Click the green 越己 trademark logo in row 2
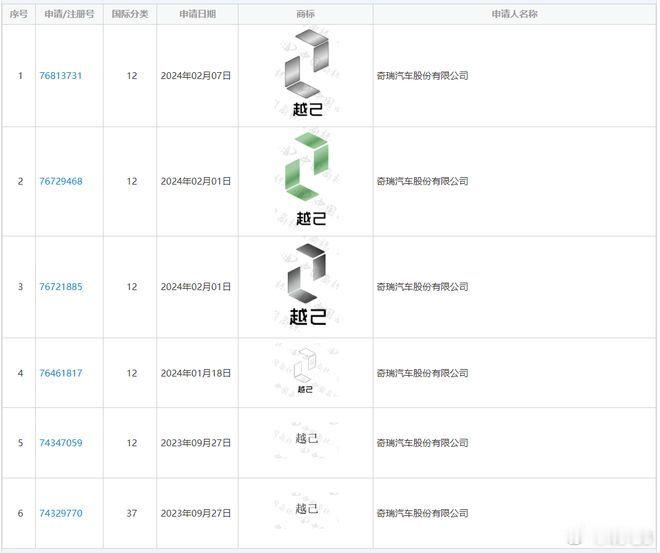This screenshot has height=553, width=660. click(x=307, y=180)
